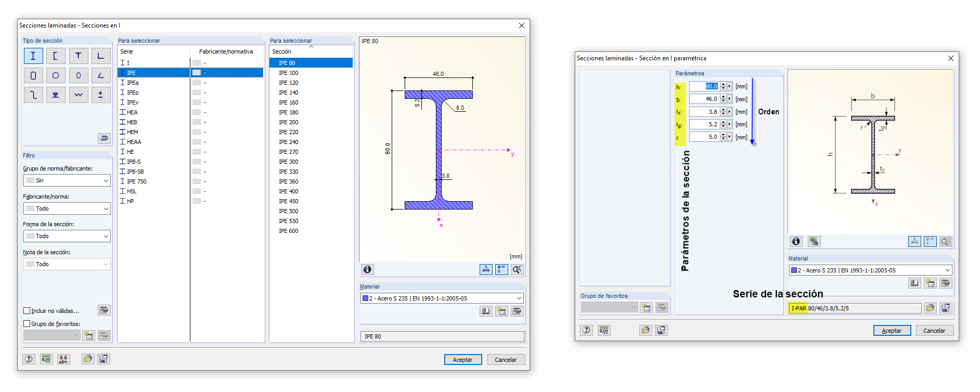980x392 pixels.
Task: Select the HEM series row
Action: [x=190, y=132]
